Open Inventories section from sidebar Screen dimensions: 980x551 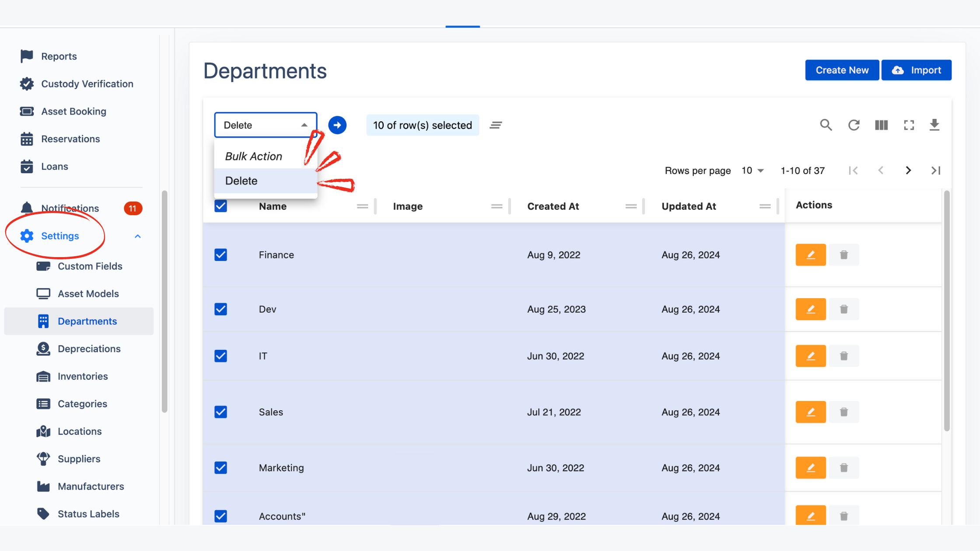tap(83, 376)
